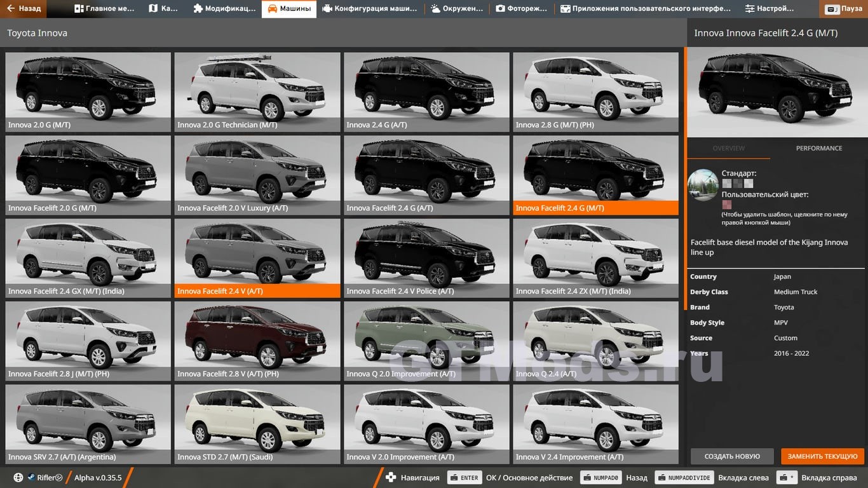Screen dimensions: 868x488
Task: Select Innova Q 2.4 (A/T) thumbnail
Action: click(x=596, y=341)
